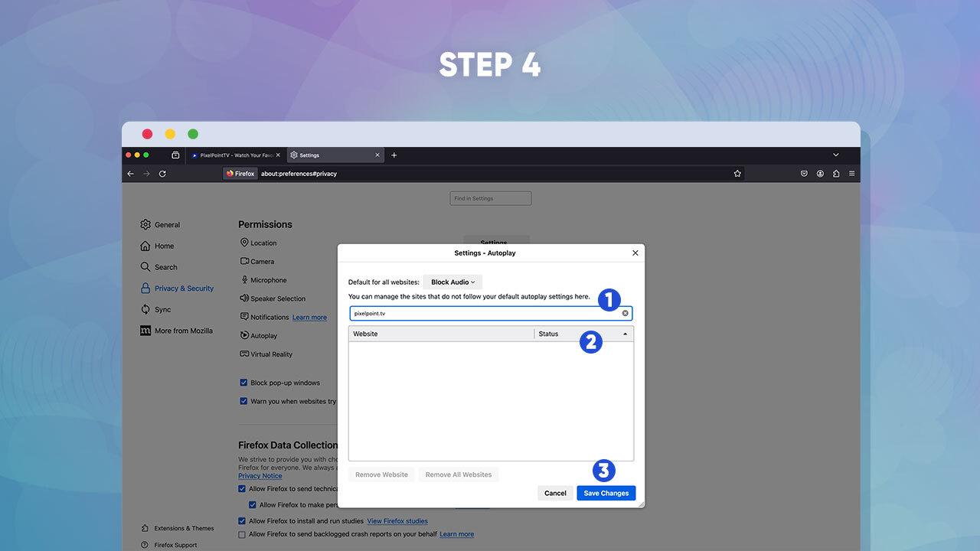Close the Settings - Autoplay dialog

click(x=635, y=253)
